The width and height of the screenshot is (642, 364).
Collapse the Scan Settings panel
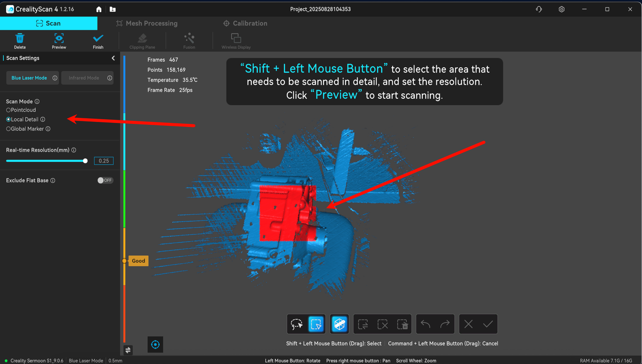[113, 58]
